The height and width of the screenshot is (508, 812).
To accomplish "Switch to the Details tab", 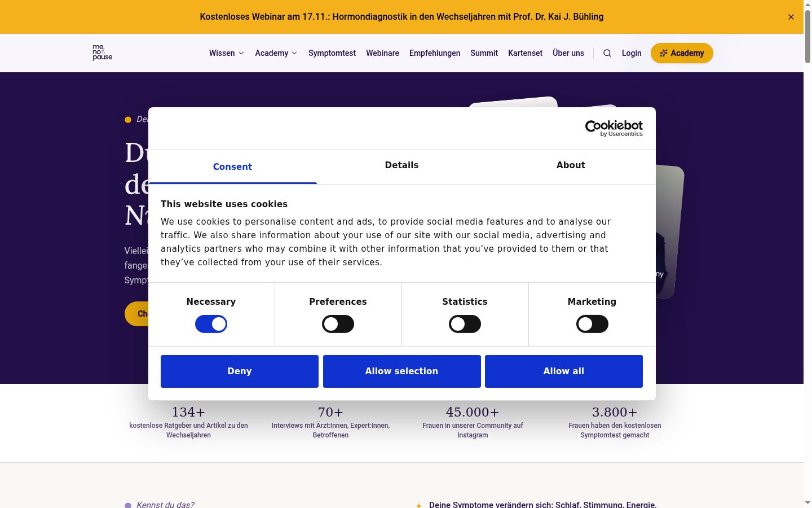I will pyautogui.click(x=401, y=165).
